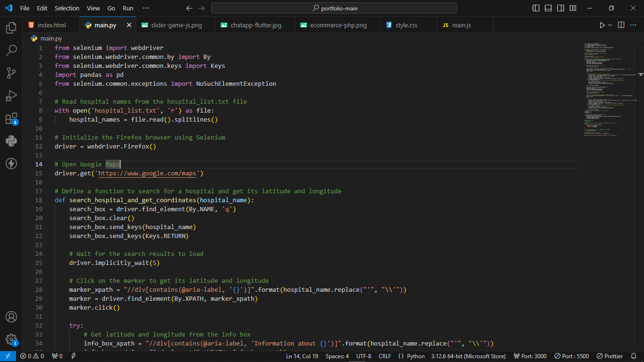Open the Thunder Client lightning icon

tap(11, 164)
